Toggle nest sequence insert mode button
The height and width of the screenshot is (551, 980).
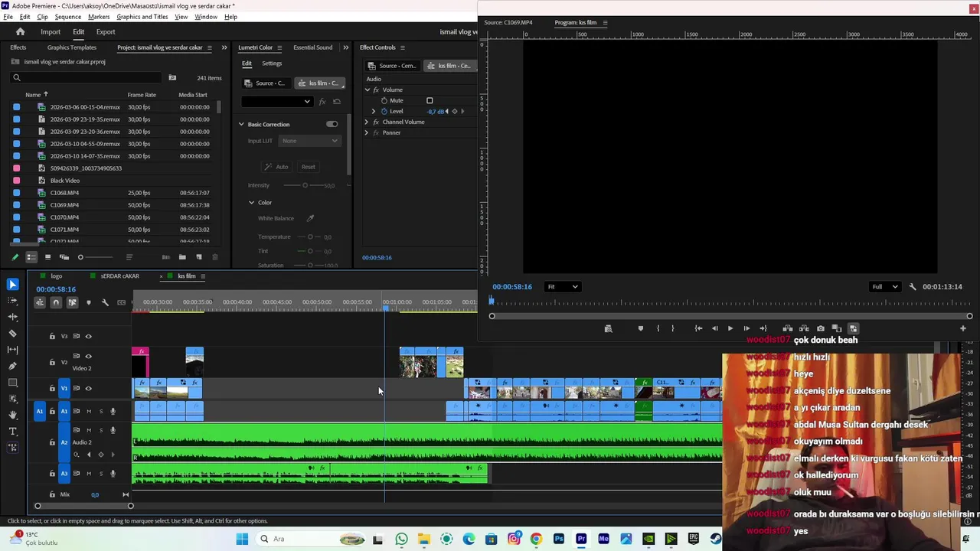tap(40, 302)
